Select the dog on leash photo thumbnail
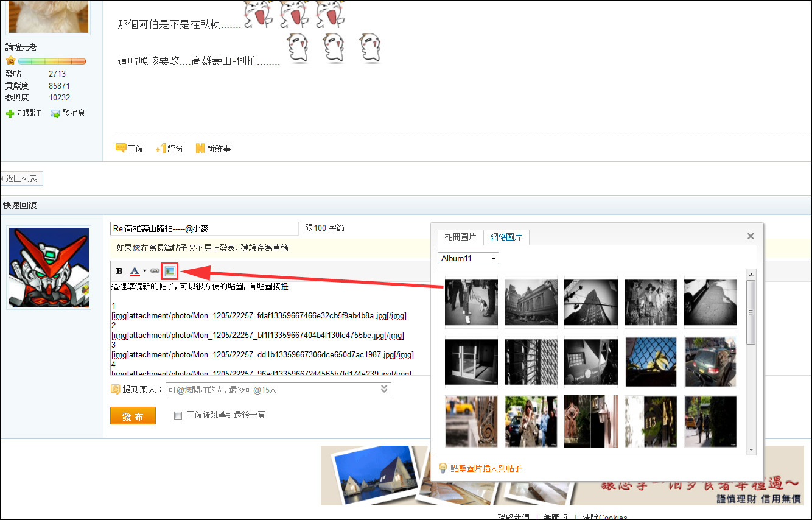The width and height of the screenshot is (812, 520). [471, 302]
